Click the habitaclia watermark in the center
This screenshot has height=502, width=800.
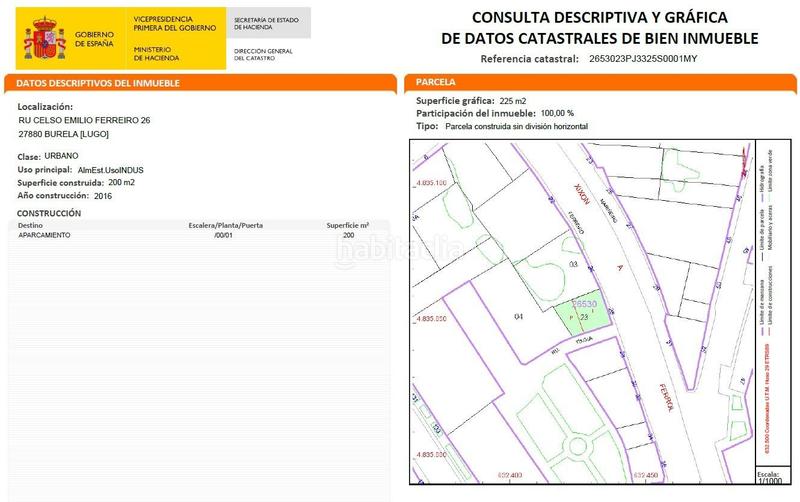400,250
